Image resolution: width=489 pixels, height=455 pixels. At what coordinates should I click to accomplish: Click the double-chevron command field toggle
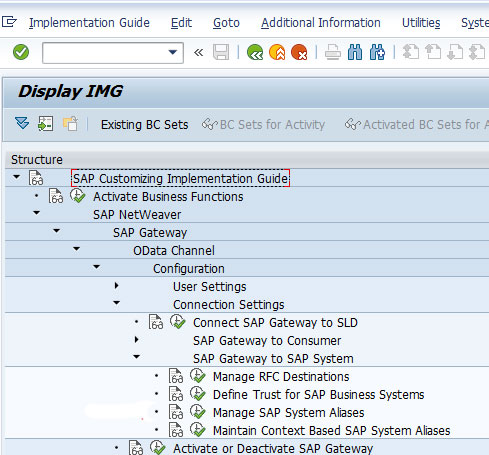(198, 52)
